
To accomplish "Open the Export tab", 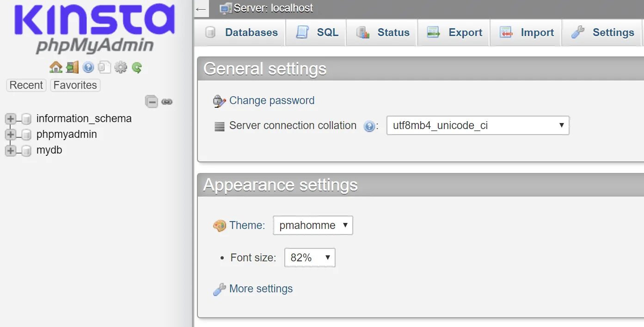I will point(454,32).
